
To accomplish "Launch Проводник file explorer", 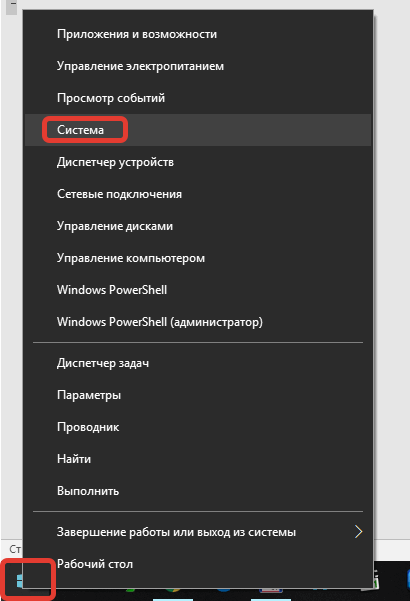I will (88, 427).
